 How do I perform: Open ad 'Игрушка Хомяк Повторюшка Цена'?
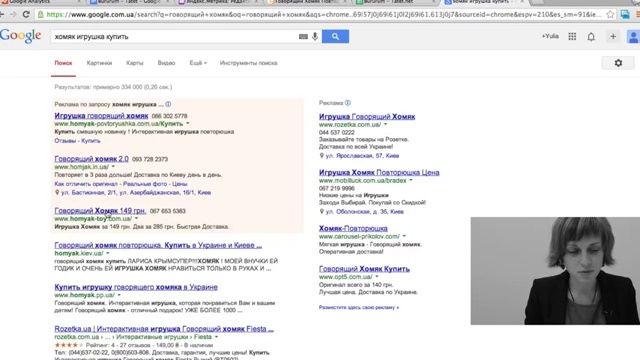(x=379, y=173)
